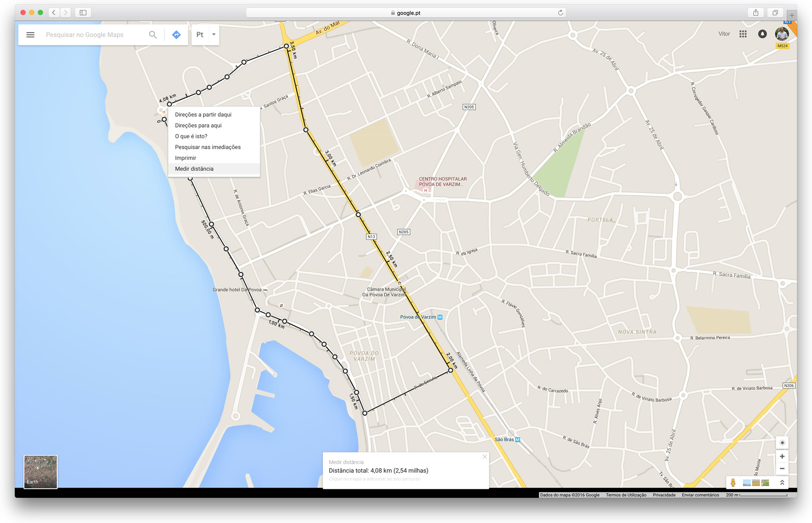This screenshot has width=812, height=523.
Task: Toggle the Earth satellite view thumbnail
Action: pyautogui.click(x=41, y=471)
